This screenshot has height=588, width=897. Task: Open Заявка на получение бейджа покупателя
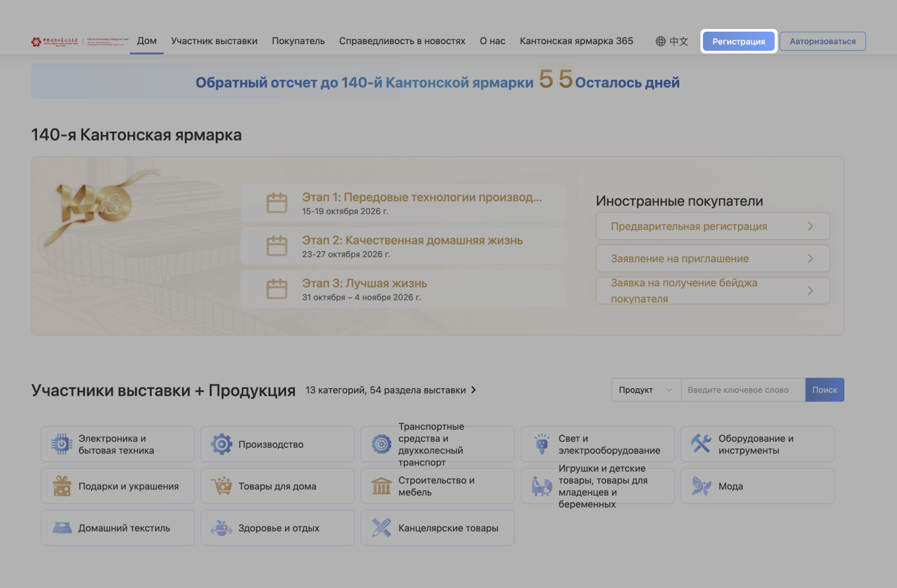[713, 291]
